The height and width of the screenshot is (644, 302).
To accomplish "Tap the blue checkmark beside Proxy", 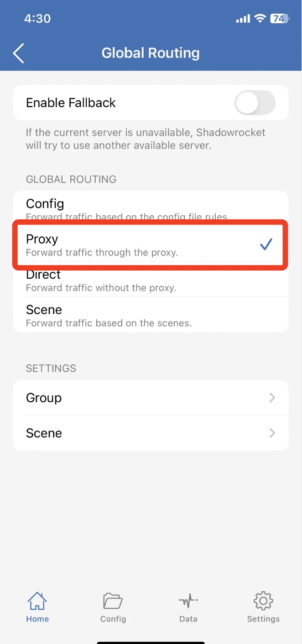I will point(266,244).
